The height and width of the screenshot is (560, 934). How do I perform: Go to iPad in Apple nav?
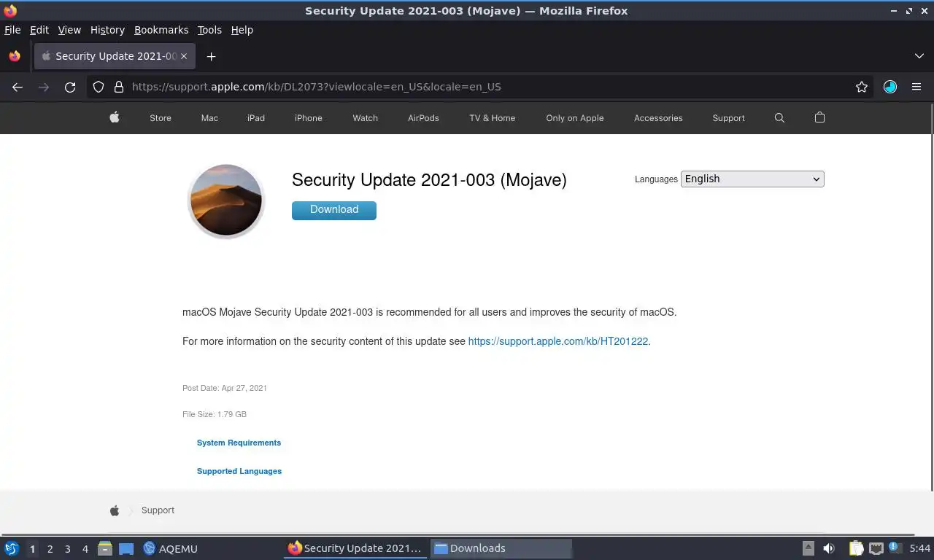(x=256, y=118)
